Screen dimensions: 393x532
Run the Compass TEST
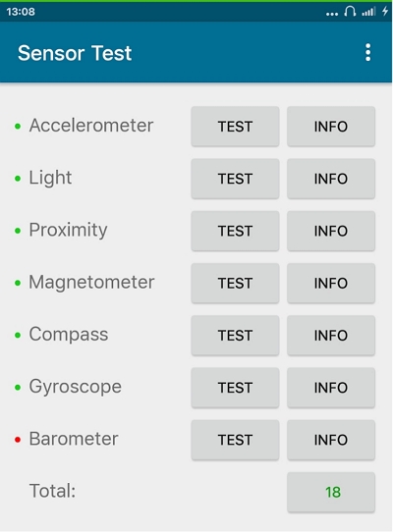pos(235,336)
